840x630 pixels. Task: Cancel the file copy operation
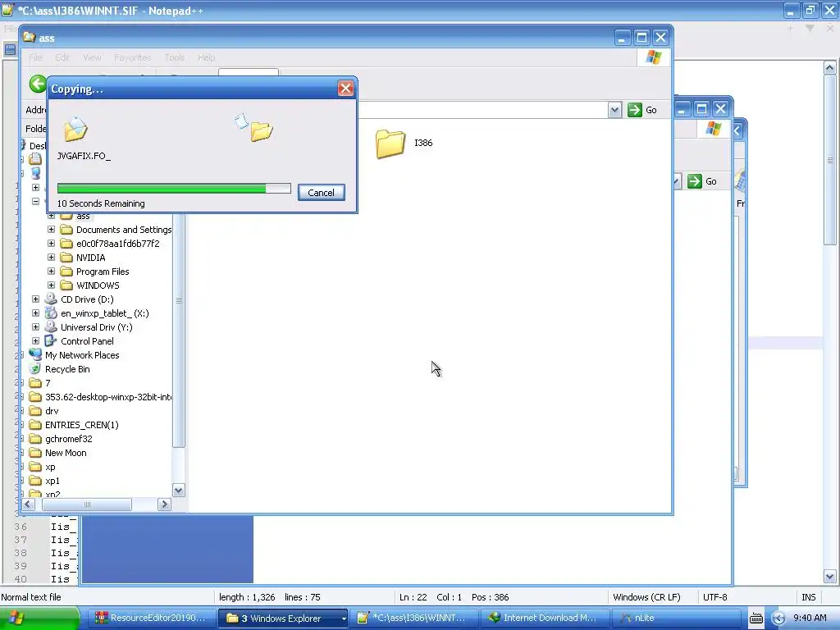321,192
